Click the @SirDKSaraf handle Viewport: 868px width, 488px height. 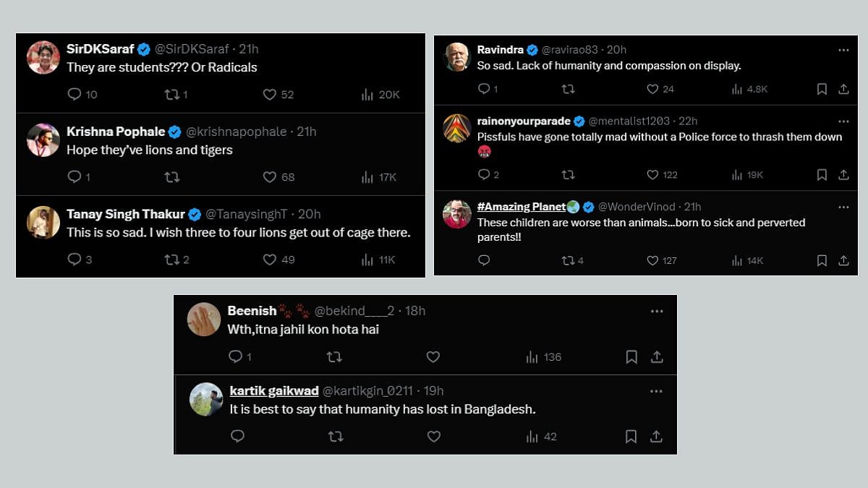[x=192, y=49]
